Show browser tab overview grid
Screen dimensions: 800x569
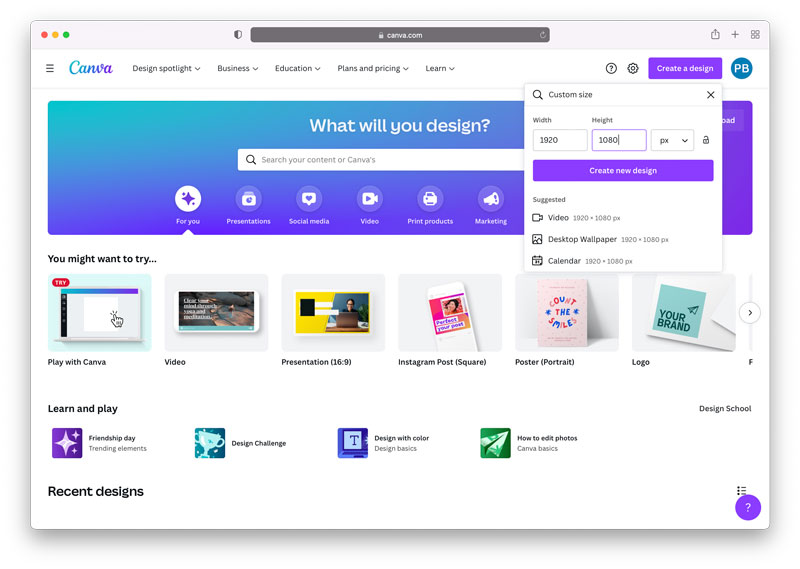(755, 34)
